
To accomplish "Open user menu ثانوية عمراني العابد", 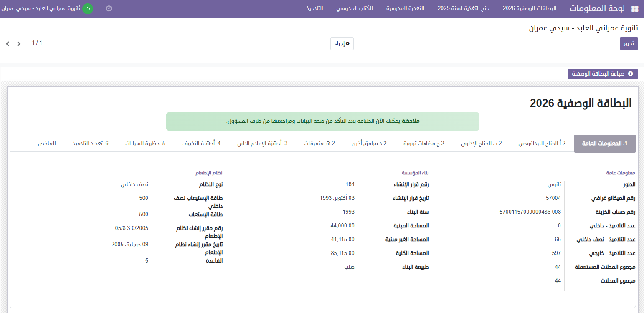I will [x=42, y=8].
